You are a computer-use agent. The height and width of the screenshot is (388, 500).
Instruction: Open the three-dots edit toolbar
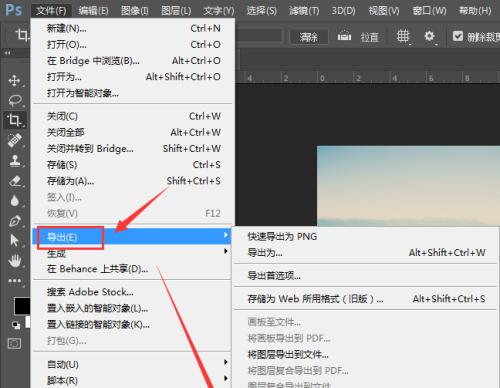point(14,281)
